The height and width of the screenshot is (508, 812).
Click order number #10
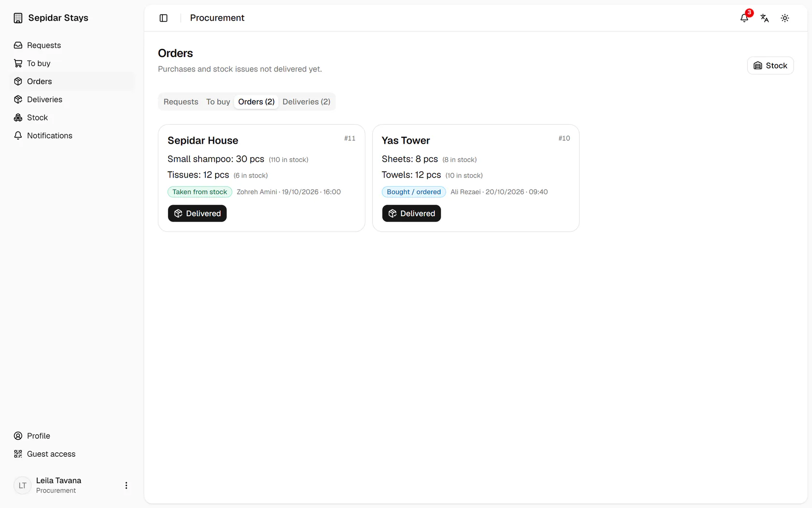click(x=564, y=138)
